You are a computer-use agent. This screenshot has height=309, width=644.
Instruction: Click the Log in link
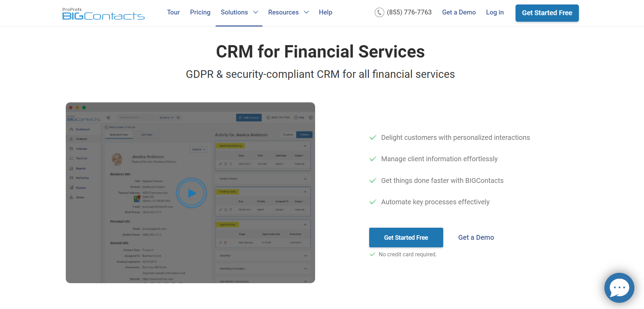tap(495, 12)
